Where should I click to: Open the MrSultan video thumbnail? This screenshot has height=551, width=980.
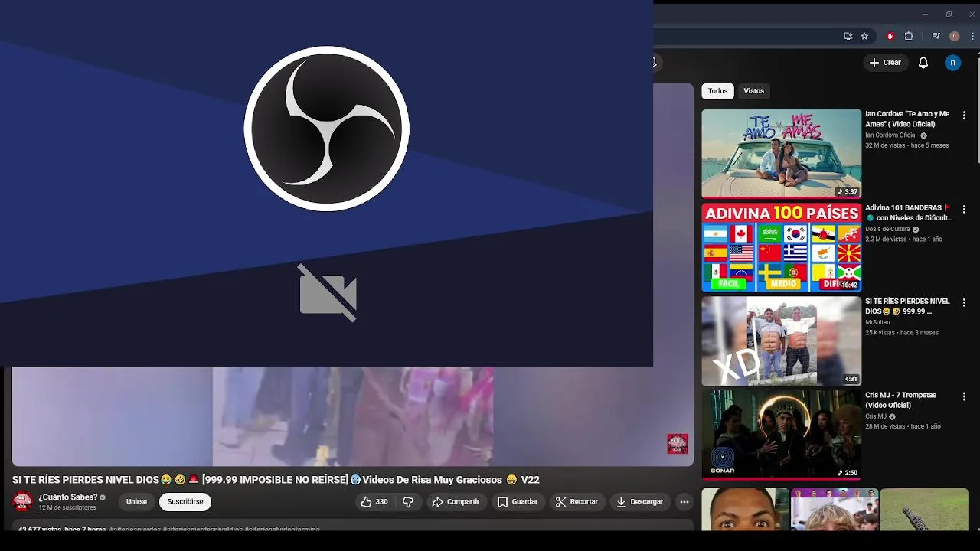(781, 341)
